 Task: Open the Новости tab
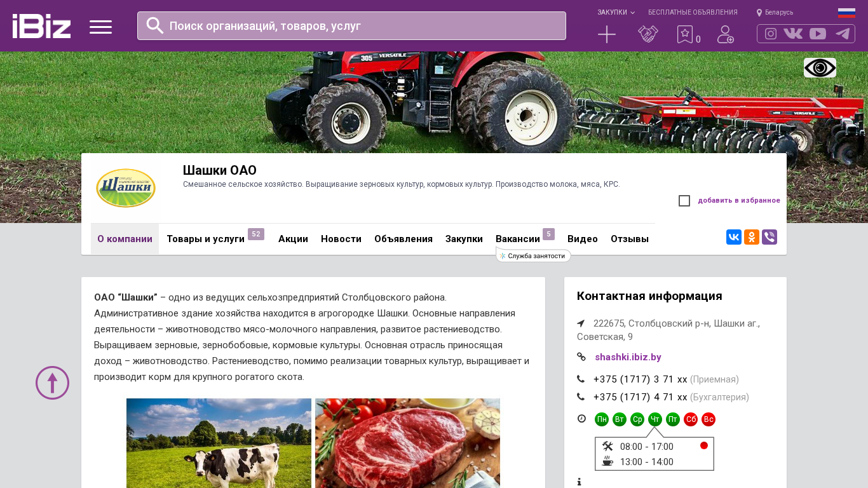(341, 239)
